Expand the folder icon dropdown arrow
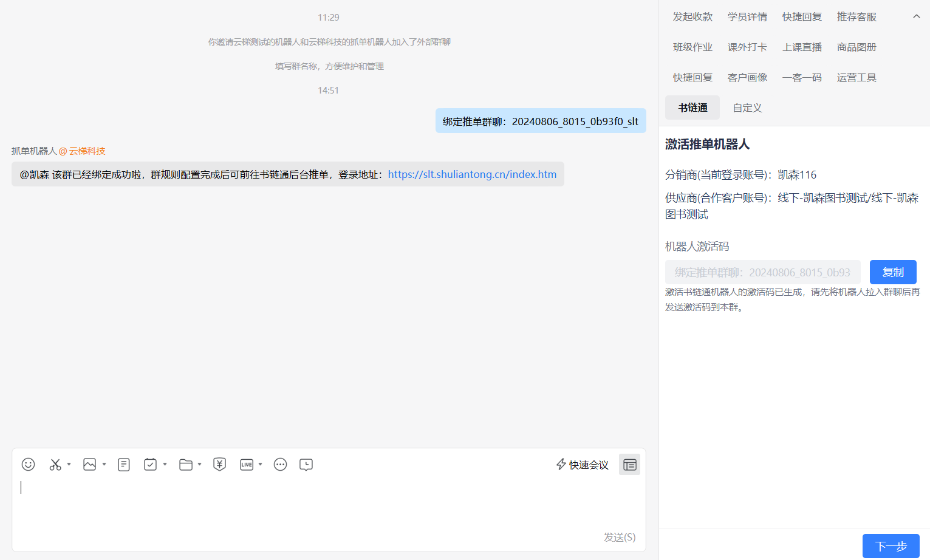 pos(199,464)
